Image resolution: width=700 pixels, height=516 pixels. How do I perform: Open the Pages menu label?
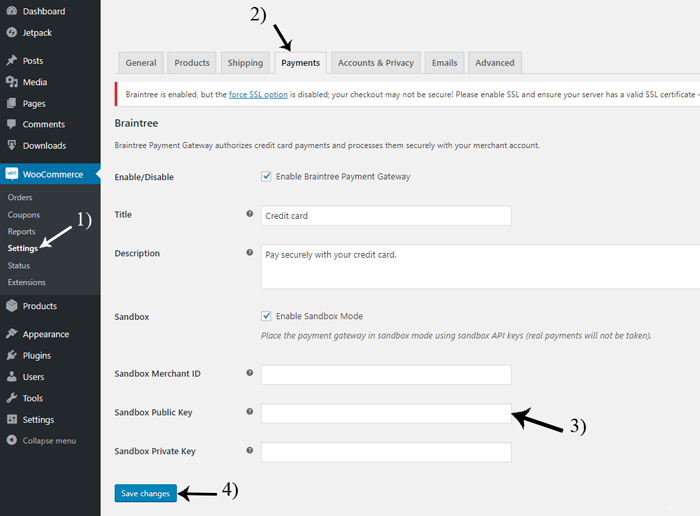click(x=34, y=104)
